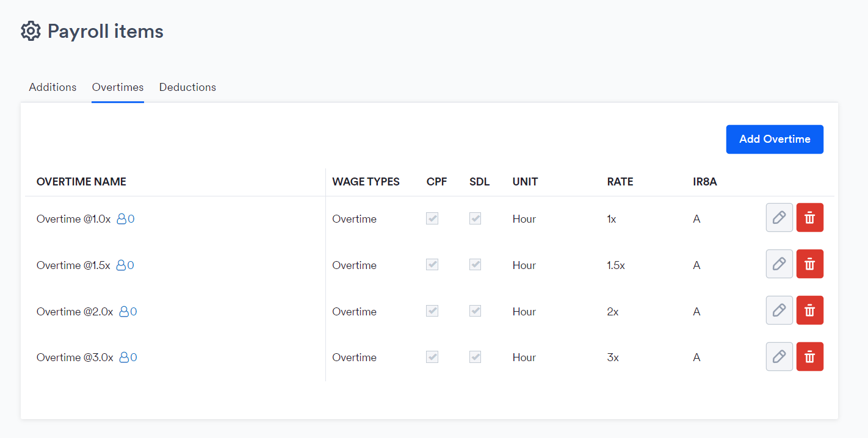Click IR8A value A for Overtime @3.0x
Image resolution: width=868 pixels, height=438 pixels.
tap(696, 357)
